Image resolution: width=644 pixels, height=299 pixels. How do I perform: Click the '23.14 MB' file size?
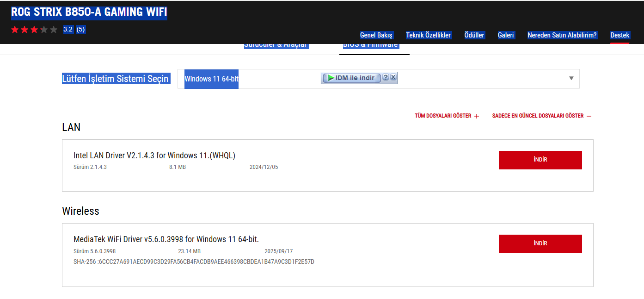tap(190, 251)
